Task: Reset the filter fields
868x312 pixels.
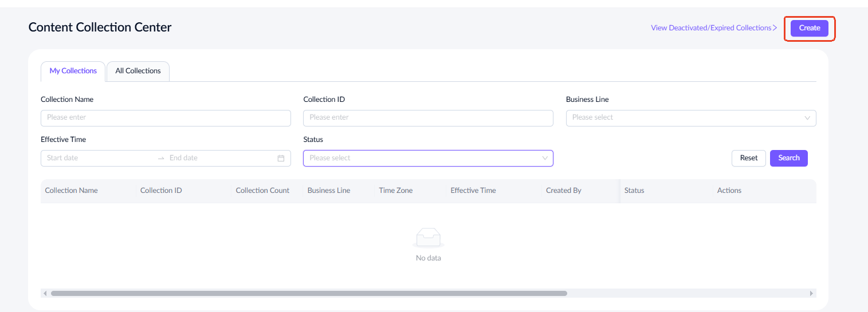Action: coord(748,158)
